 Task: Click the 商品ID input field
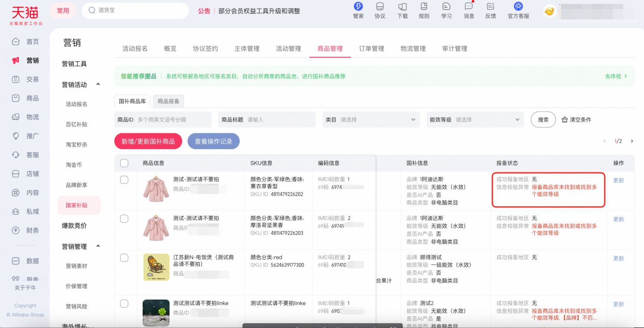pos(163,120)
